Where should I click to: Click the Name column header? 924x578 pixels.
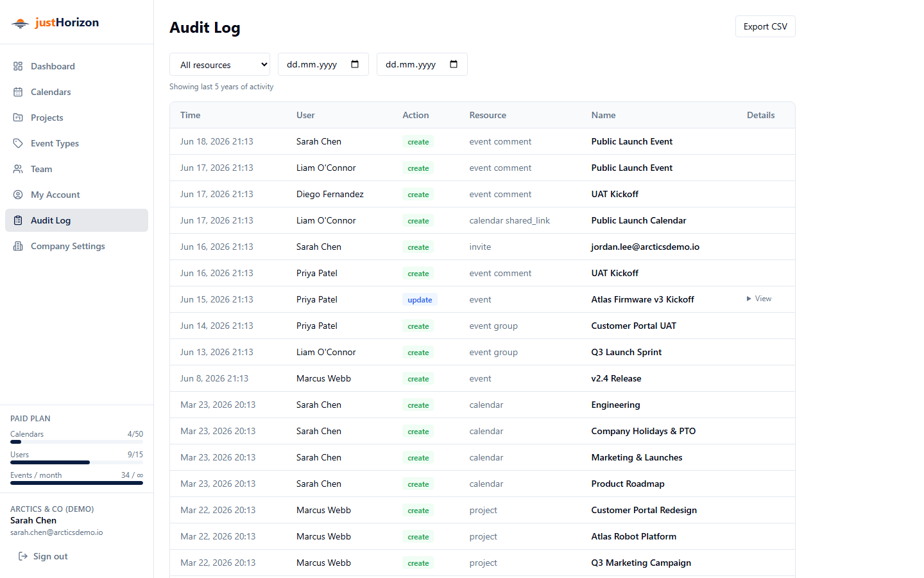click(x=603, y=115)
